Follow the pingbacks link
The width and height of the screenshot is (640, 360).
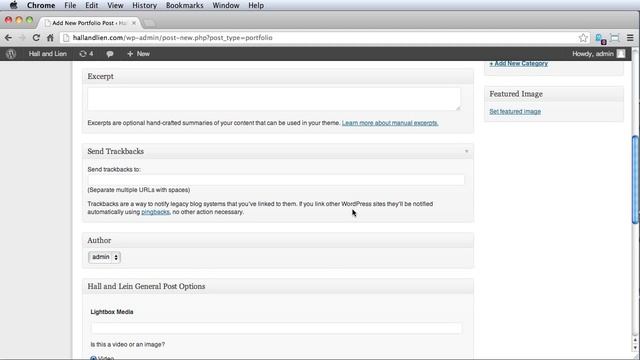tap(155, 212)
